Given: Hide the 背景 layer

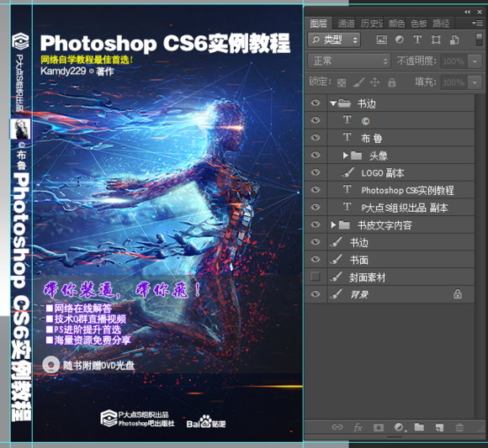Looking at the screenshot, I should coord(316,294).
